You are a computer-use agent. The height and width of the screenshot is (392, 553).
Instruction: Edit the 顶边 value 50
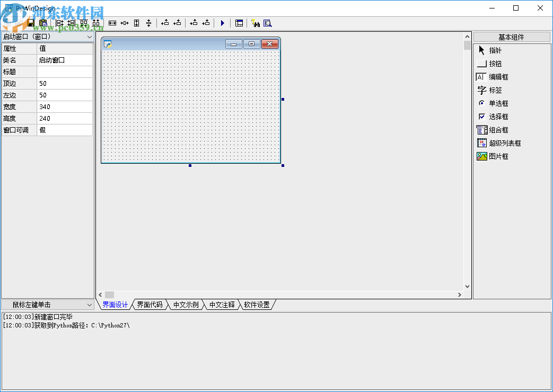pos(65,84)
